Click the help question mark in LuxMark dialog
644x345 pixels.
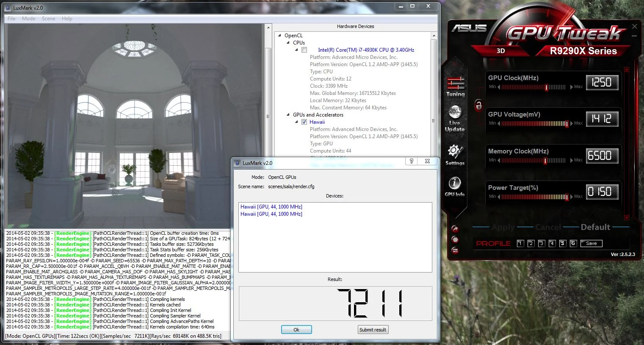pos(412,161)
